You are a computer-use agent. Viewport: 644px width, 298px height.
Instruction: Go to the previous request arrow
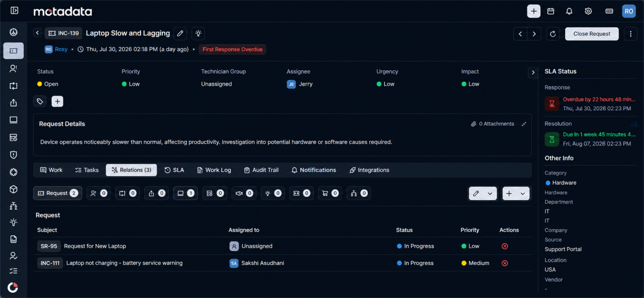point(520,34)
